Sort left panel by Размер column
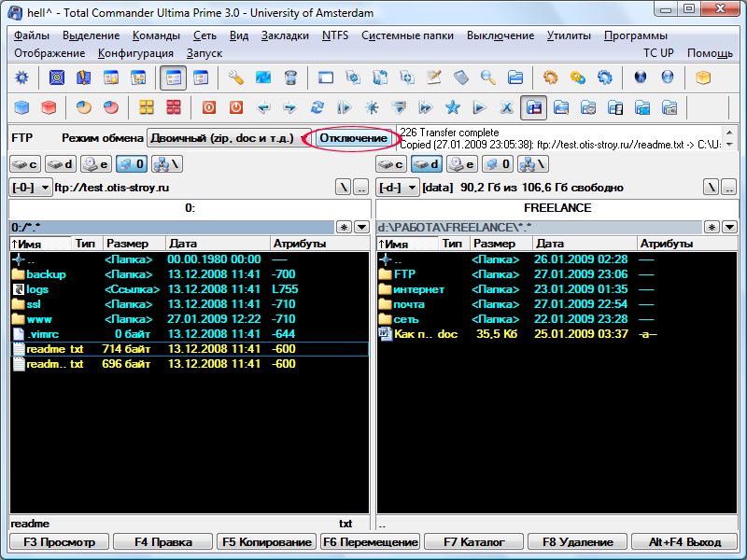Screen dimensions: 747x560 pyautogui.click(x=134, y=244)
